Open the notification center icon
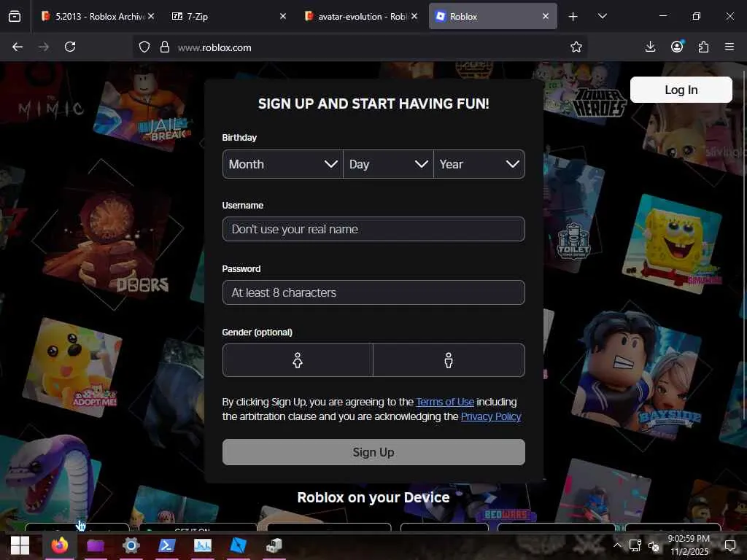The image size is (747, 560). (730, 545)
